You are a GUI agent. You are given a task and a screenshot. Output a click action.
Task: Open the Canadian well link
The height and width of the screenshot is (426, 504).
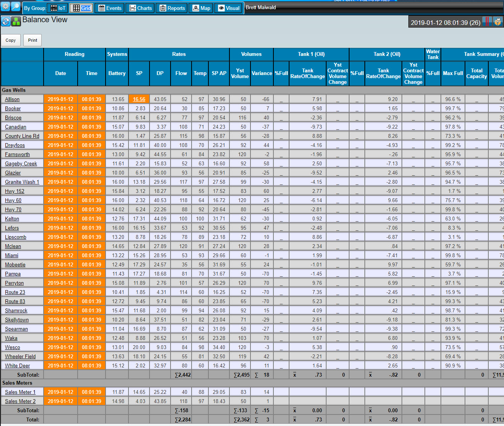tap(16, 127)
